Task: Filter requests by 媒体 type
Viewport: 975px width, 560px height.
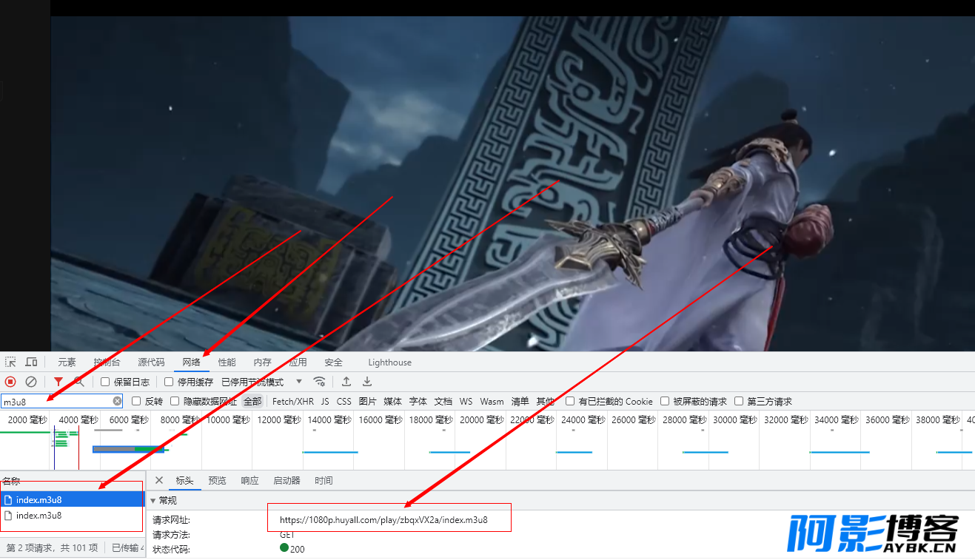Action: coord(392,401)
